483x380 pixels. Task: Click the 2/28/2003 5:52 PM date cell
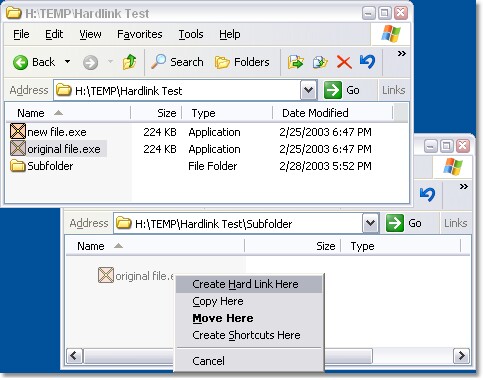pos(325,166)
